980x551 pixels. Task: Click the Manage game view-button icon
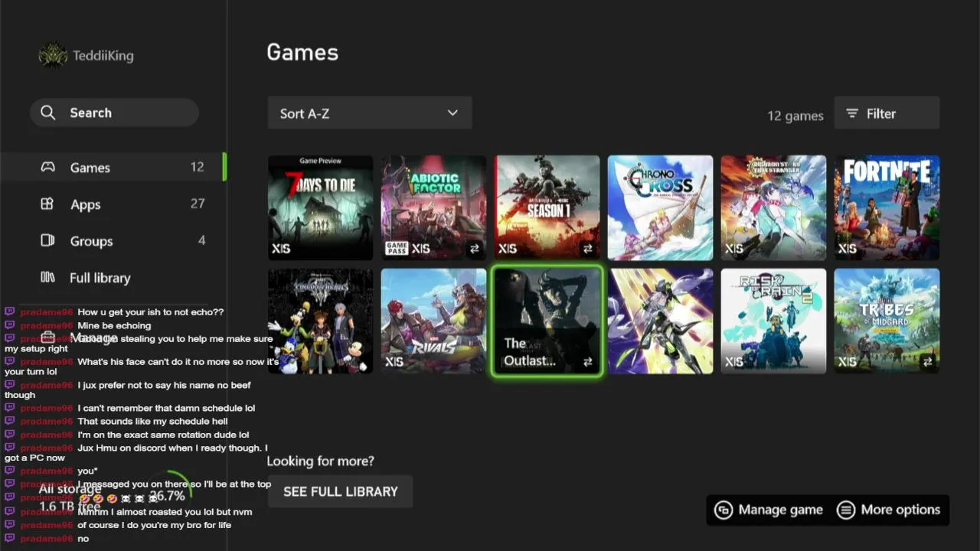[724, 510]
